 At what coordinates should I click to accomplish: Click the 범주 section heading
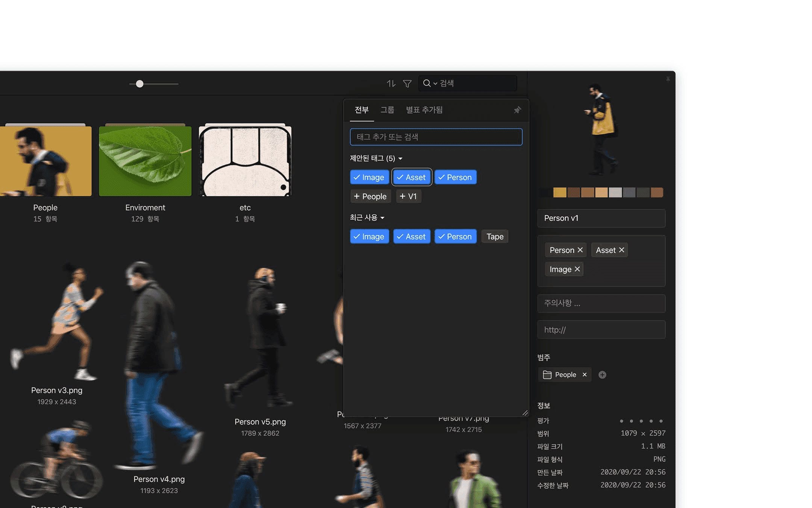[544, 357]
